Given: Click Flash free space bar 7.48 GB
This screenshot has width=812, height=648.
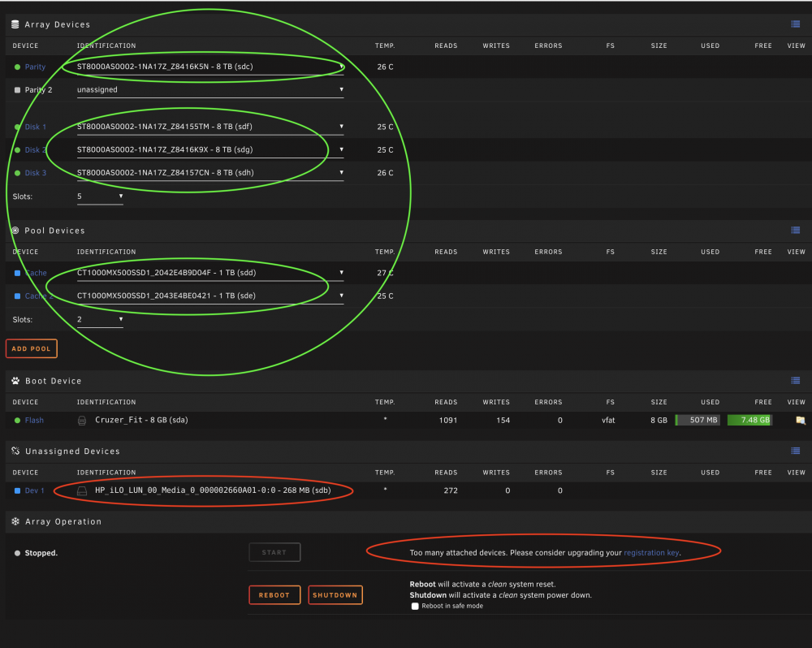Looking at the screenshot, I should click(x=749, y=420).
